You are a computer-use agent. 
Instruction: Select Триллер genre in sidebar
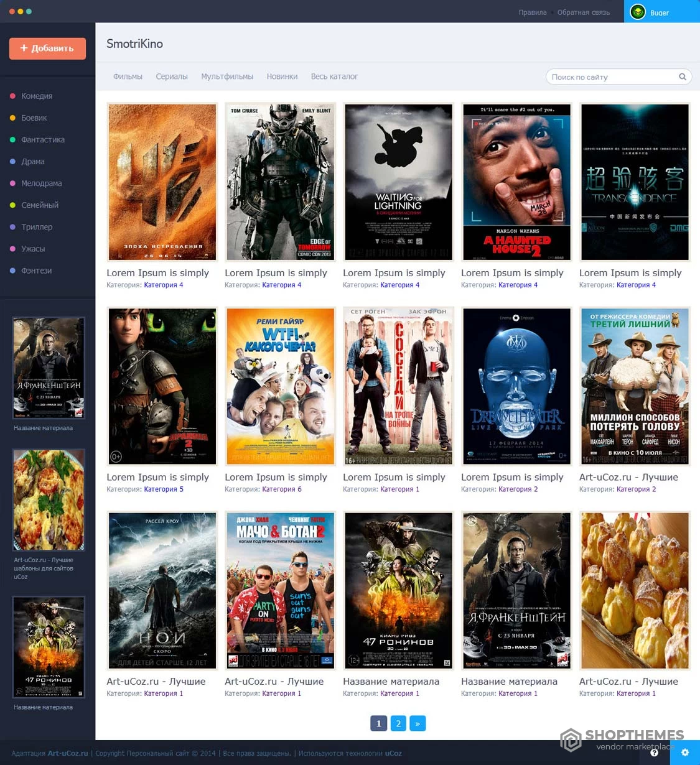37,227
